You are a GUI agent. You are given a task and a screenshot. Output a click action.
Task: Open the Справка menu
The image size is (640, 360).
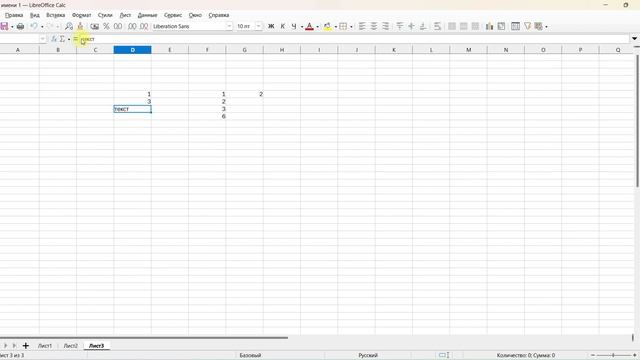219,15
